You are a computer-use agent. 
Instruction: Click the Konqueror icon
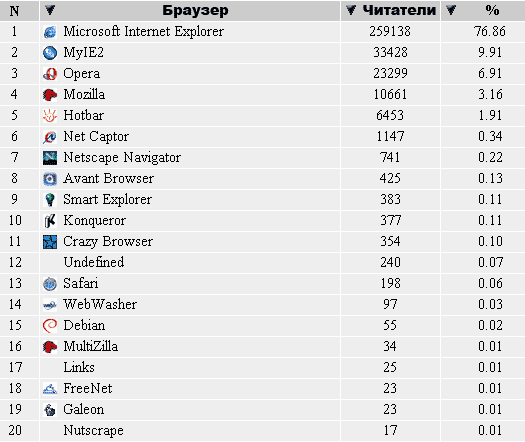[50, 221]
